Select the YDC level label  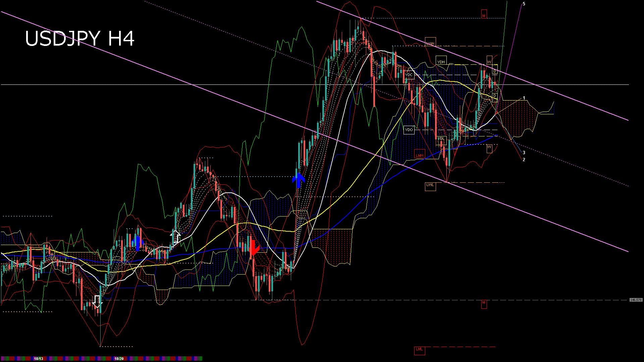click(x=409, y=75)
